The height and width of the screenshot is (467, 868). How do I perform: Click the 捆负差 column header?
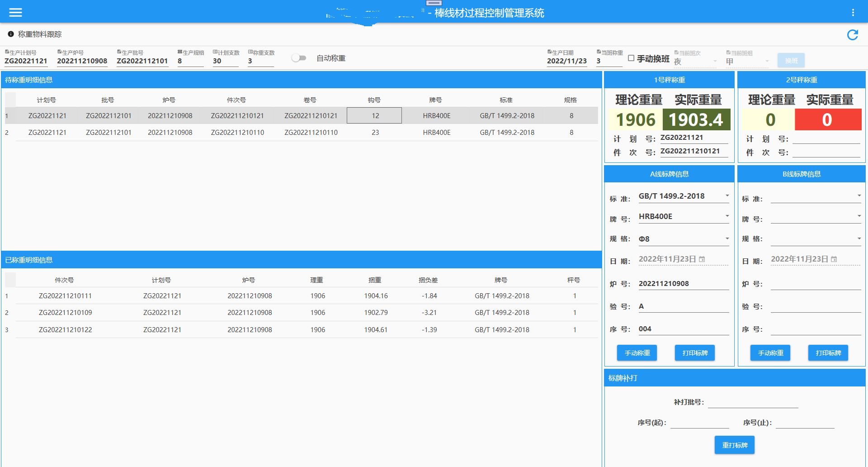click(x=428, y=280)
